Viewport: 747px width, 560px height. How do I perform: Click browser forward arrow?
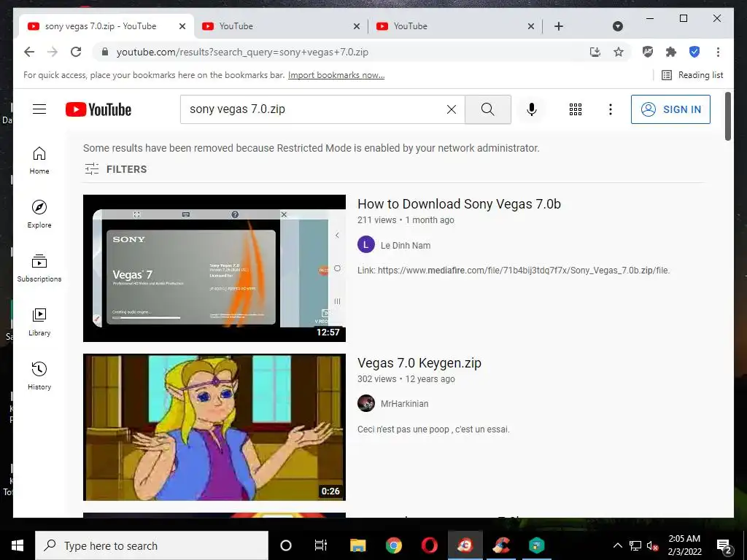point(53,52)
